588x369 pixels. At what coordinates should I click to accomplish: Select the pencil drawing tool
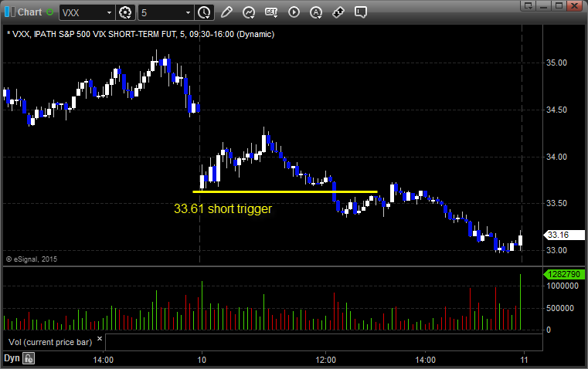226,12
